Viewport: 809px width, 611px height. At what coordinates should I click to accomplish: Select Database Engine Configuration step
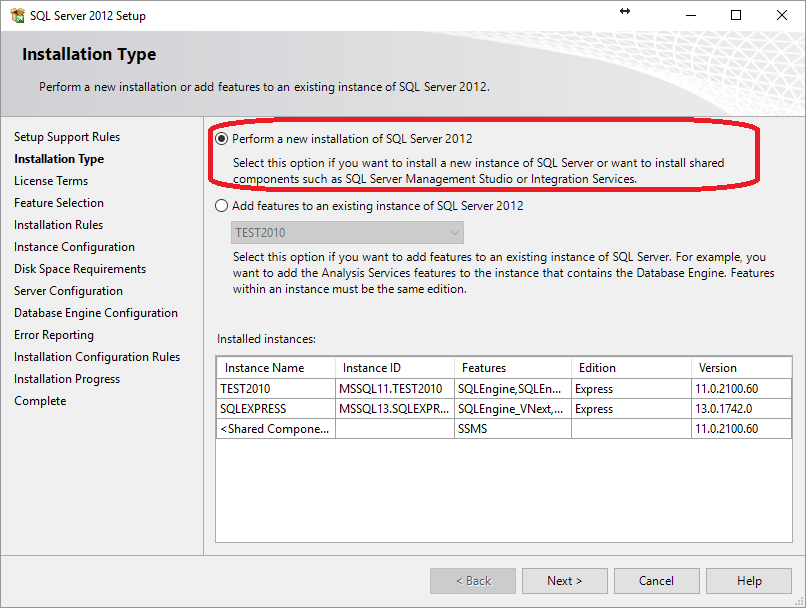96,313
